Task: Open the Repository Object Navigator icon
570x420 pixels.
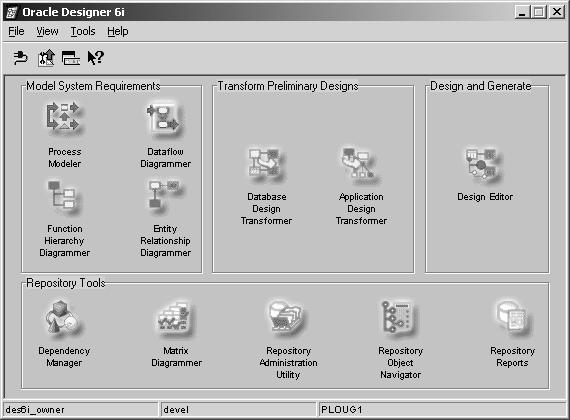Action: 397,316
